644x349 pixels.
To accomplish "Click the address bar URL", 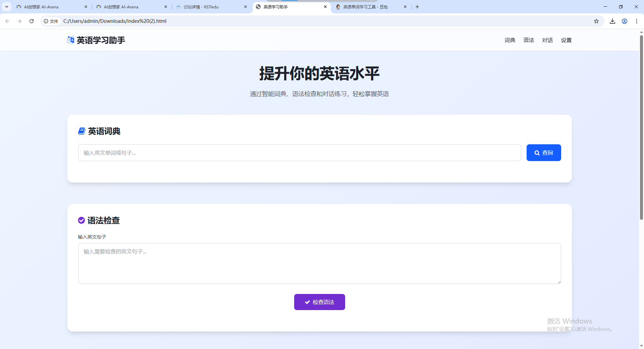I will pyautogui.click(x=115, y=21).
